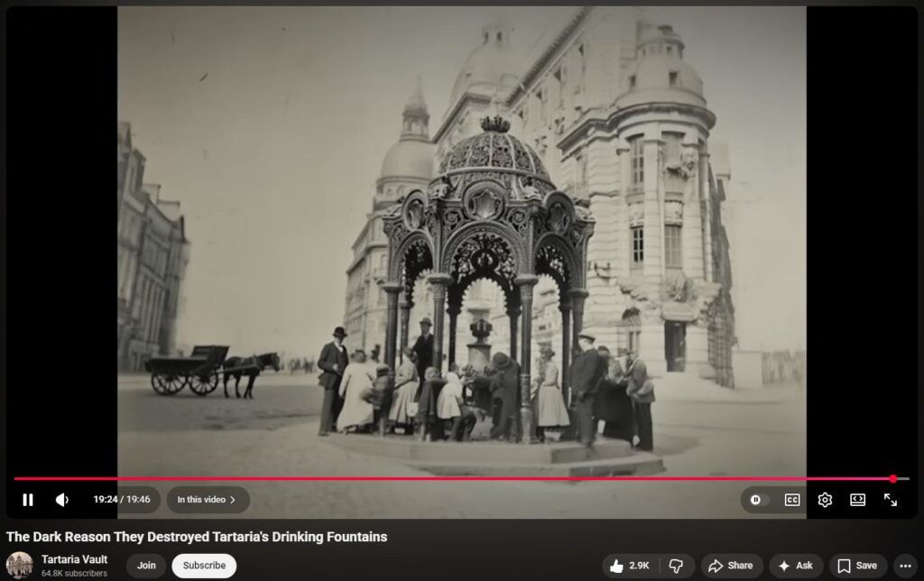Subscribe to Tartaria Vault channel
Image resolution: width=924 pixels, height=581 pixels.
204,566
